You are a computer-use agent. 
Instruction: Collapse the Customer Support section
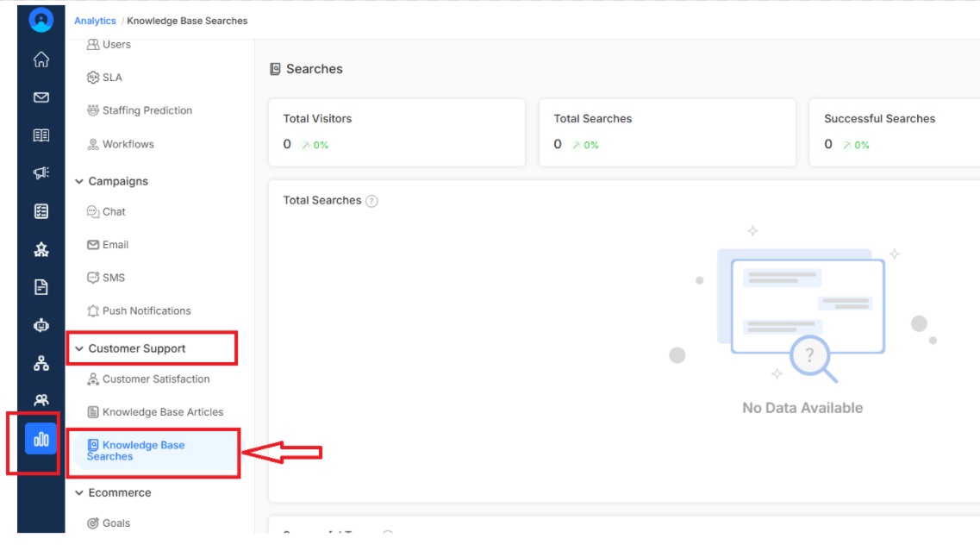pyautogui.click(x=79, y=348)
